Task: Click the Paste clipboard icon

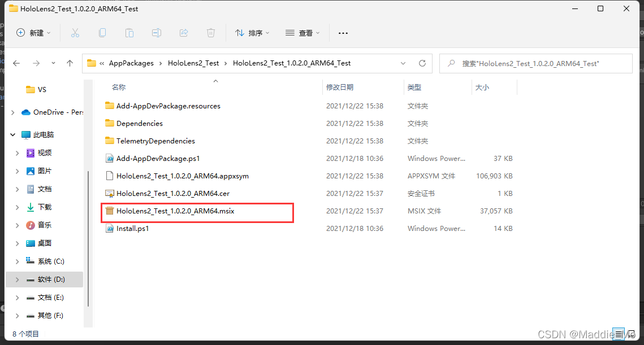Action: tap(129, 33)
